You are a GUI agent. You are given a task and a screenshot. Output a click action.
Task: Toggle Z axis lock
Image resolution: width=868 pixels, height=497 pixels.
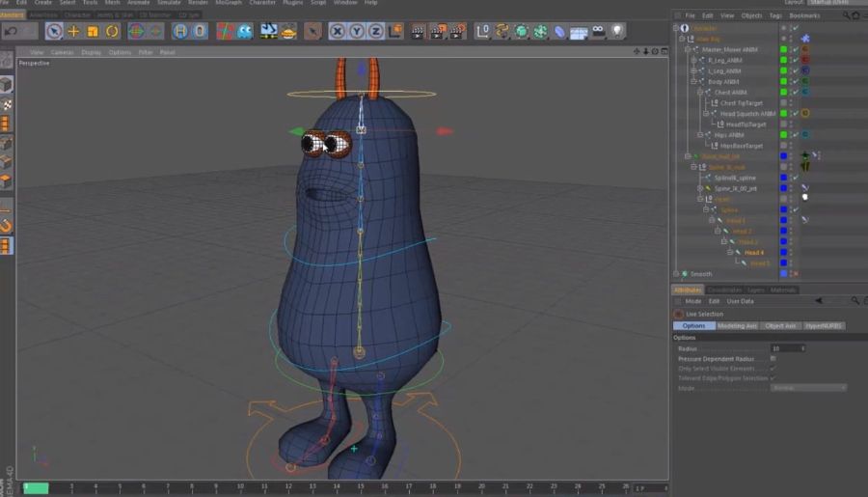point(376,31)
